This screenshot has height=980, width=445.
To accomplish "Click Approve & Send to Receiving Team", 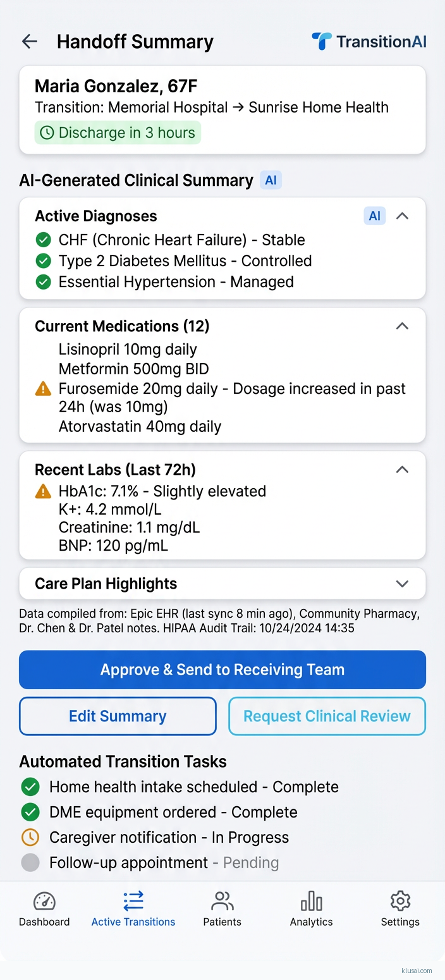I will [x=222, y=670].
